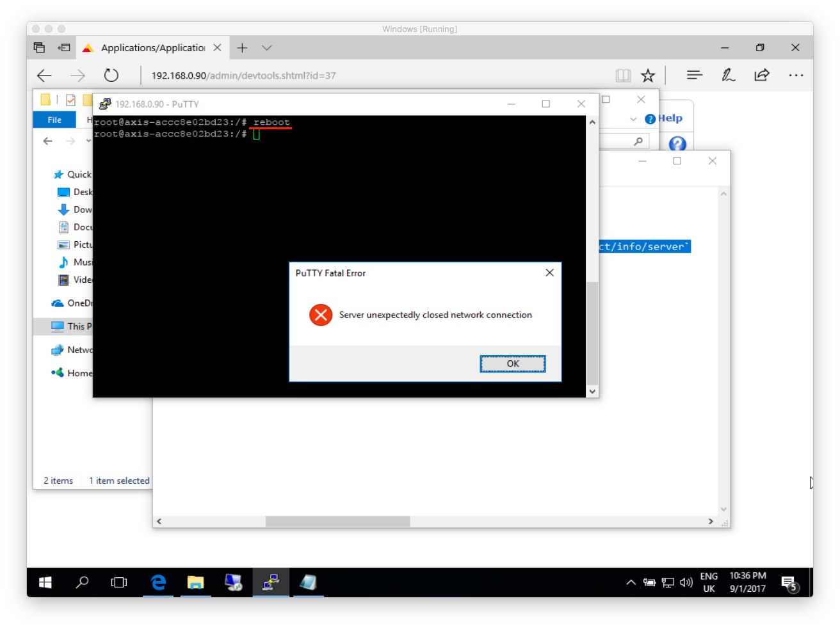Open Music in Explorer sidebar
The width and height of the screenshot is (840, 629).
click(75, 262)
